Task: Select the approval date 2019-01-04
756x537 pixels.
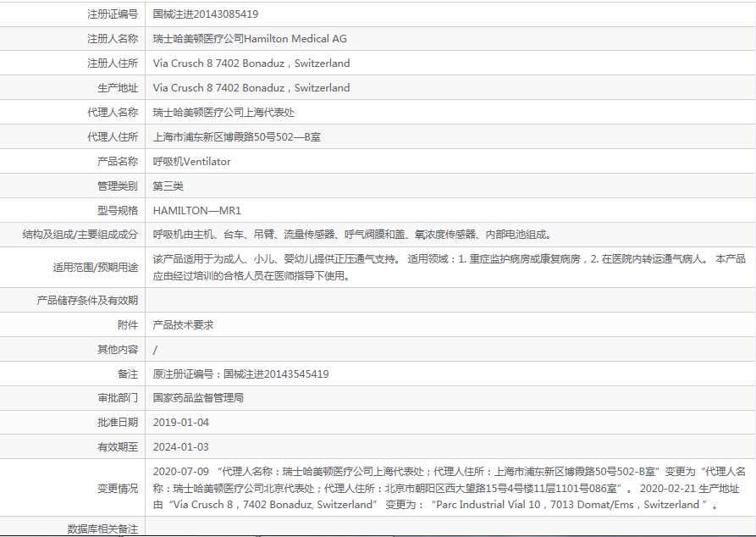Action: click(x=181, y=422)
